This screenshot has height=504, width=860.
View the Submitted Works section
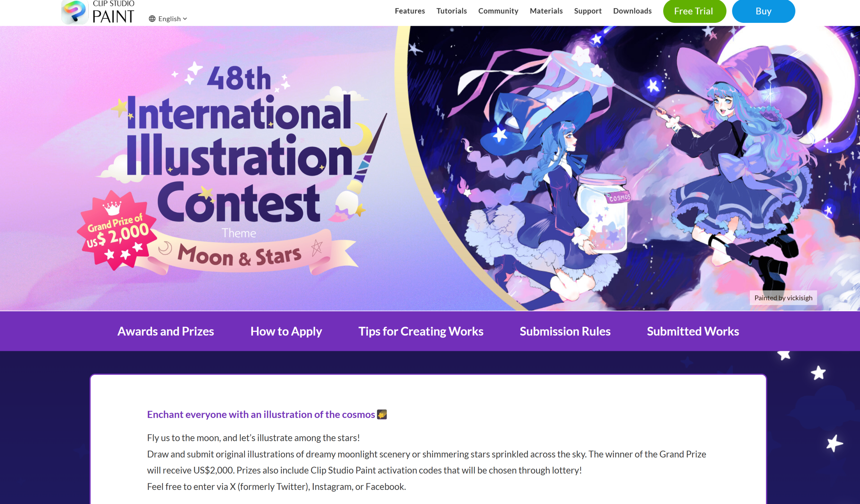click(x=693, y=331)
